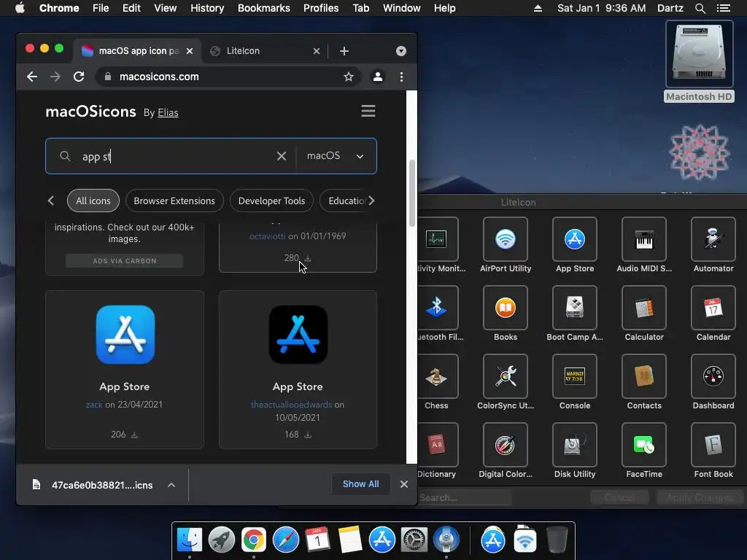747x560 pixels.
Task: Select Chess icon in LiteIcon
Action: pos(438,376)
